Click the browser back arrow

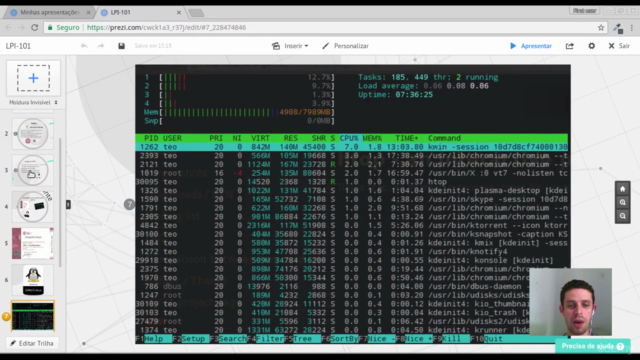pos(9,27)
